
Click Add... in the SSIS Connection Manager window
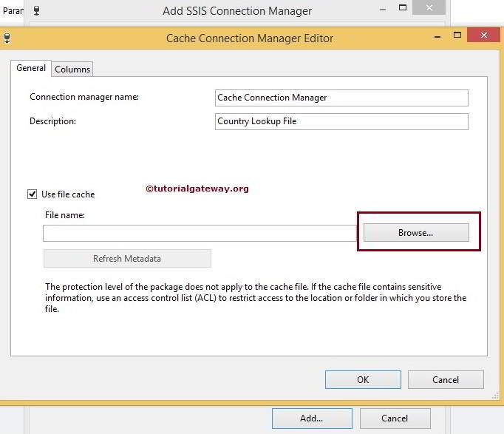(312, 418)
